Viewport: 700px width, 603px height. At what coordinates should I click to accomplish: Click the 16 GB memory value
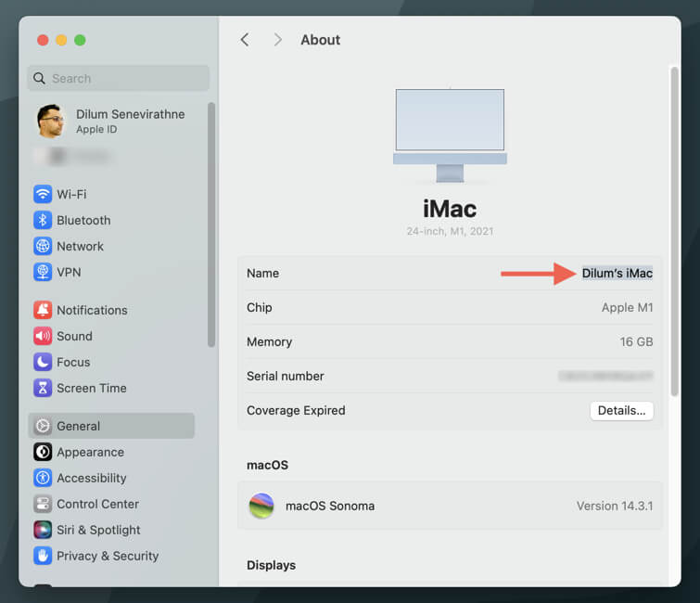[x=636, y=341]
